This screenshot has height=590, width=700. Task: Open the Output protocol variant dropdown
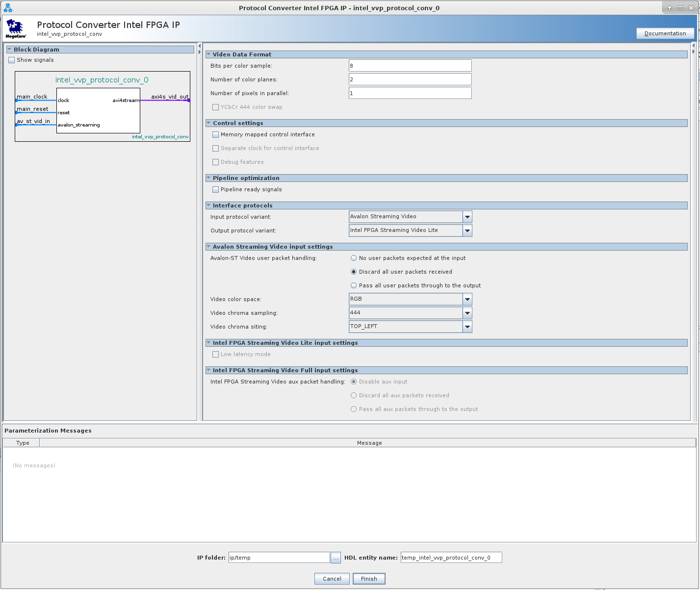click(467, 231)
